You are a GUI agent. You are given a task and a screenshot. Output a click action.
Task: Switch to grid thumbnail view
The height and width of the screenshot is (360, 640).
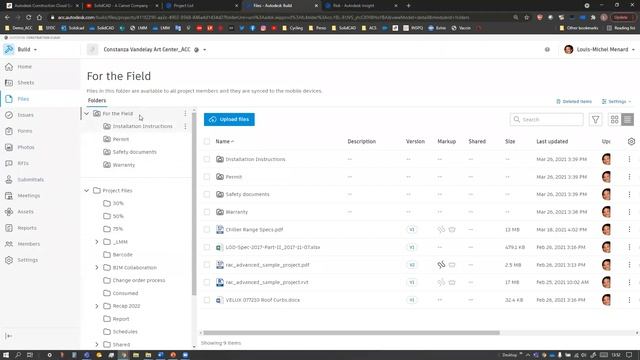[x=614, y=120]
